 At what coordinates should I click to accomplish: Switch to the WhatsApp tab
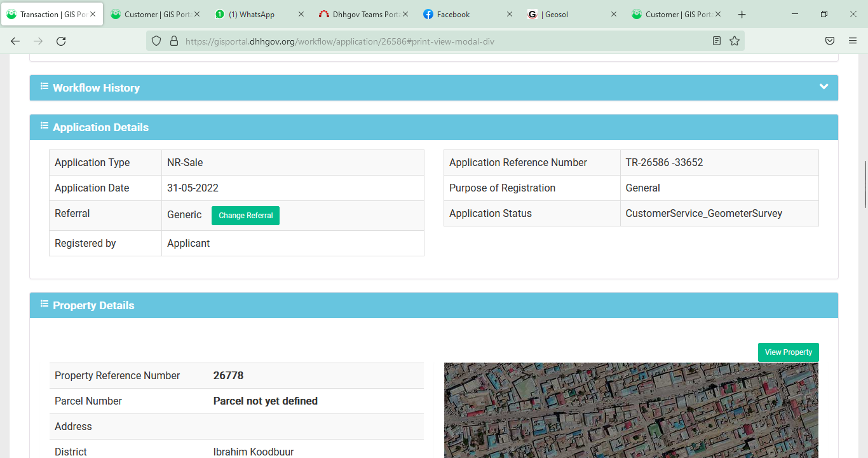260,14
